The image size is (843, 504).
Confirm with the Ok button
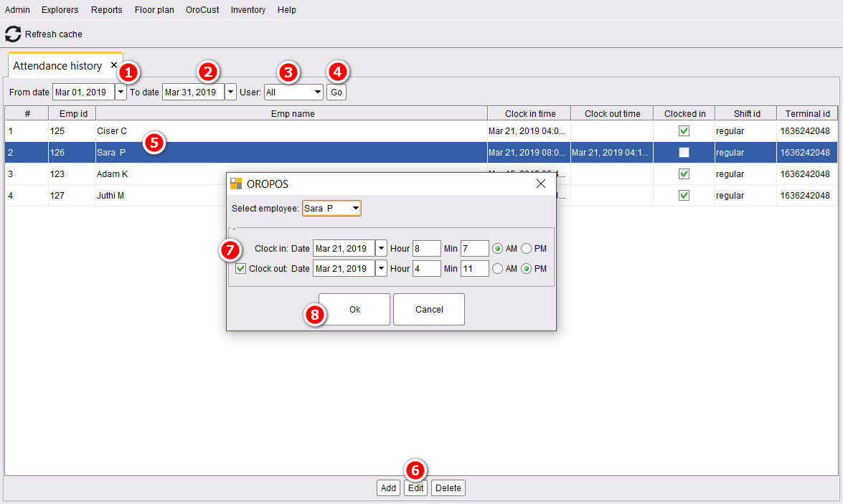(354, 310)
